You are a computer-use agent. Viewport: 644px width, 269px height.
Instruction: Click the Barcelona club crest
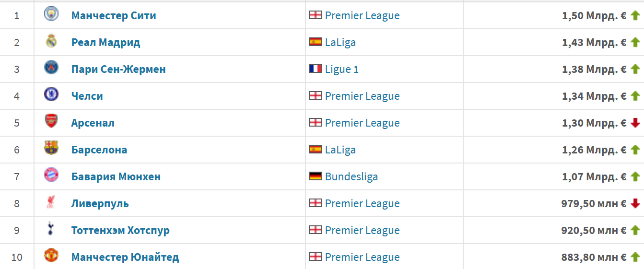pos(51,149)
